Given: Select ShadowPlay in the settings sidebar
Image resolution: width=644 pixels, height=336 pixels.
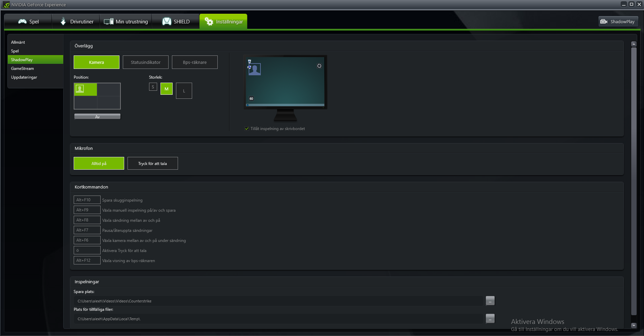Looking at the screenshot, I should 35,60.
